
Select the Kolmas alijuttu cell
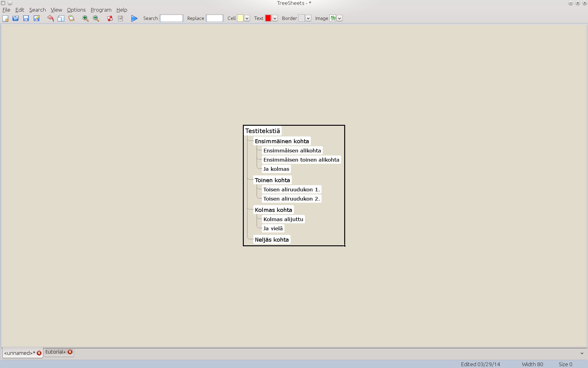coord(283,219)
